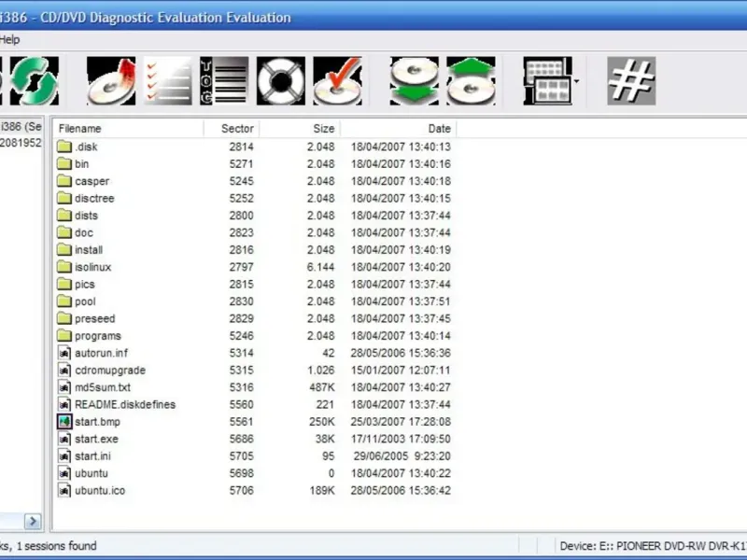Click the TOC list toolbar icon
Screen dimensions: 747x560
(224, 81)
